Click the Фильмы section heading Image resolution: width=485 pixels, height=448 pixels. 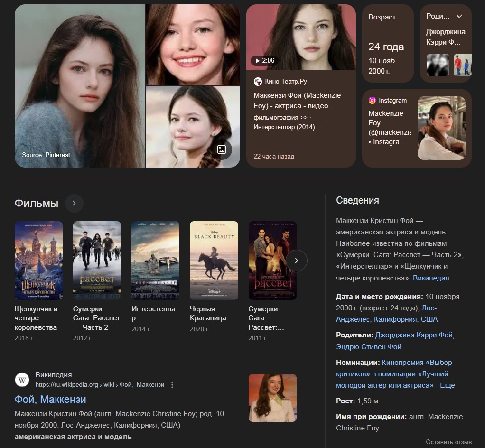37,203
